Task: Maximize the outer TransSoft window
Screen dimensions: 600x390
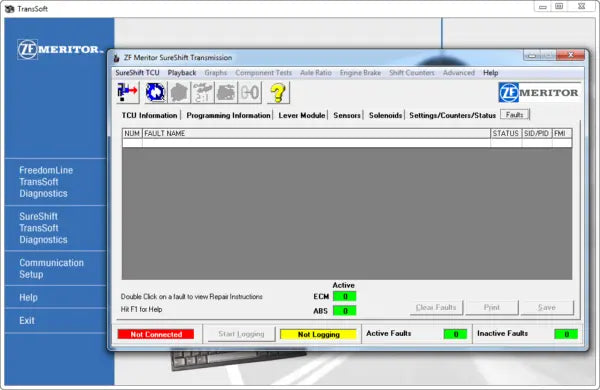Action: pyautogui.click(x=559, y=7)
